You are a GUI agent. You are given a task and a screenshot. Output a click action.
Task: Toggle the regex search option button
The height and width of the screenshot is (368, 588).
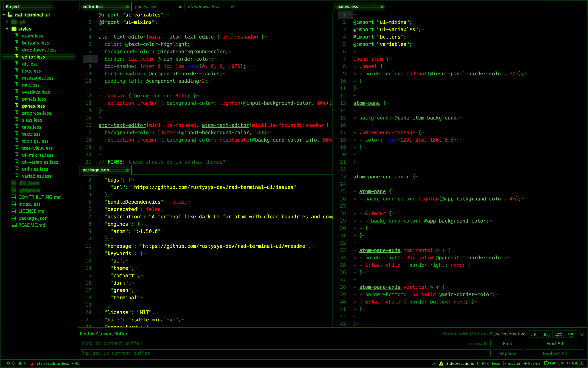tap(534, 334)
